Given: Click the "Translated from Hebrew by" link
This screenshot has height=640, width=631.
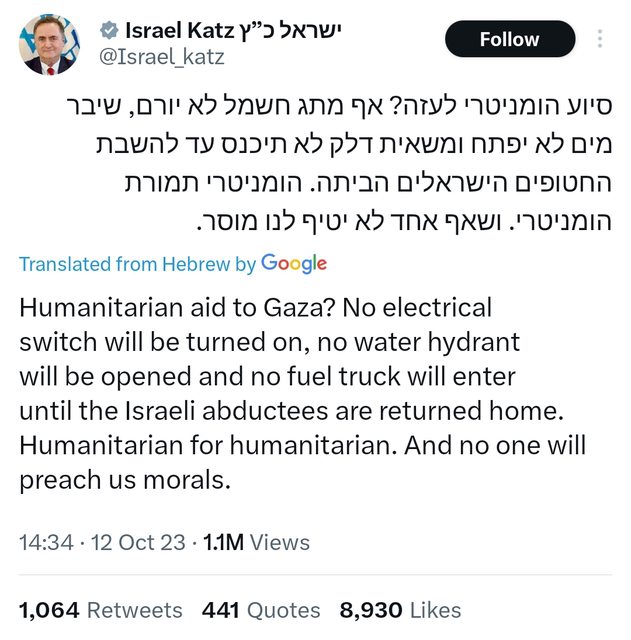Looking at the screenshot, I should pyautogui.click(x=138, y=265).
